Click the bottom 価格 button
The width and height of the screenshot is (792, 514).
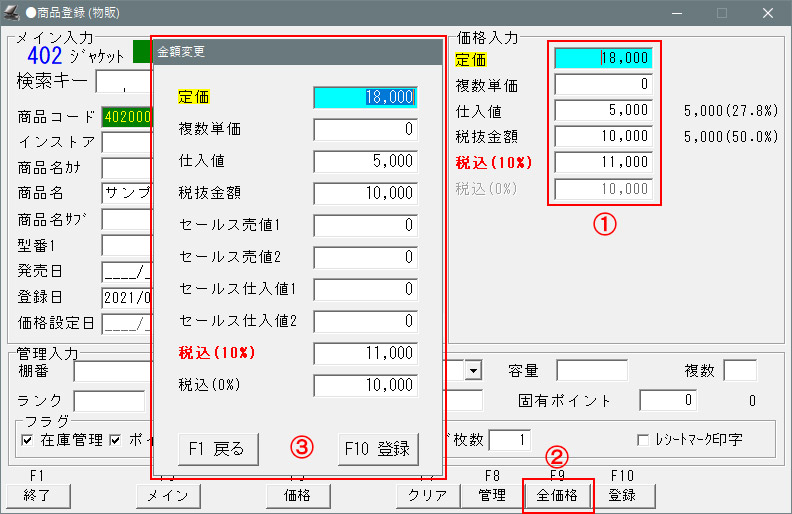tap(298, 495)
